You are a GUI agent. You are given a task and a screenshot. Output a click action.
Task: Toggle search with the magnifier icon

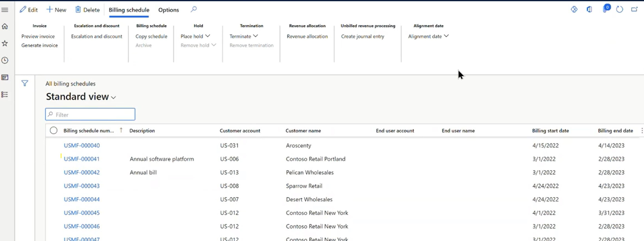(194, 10)
